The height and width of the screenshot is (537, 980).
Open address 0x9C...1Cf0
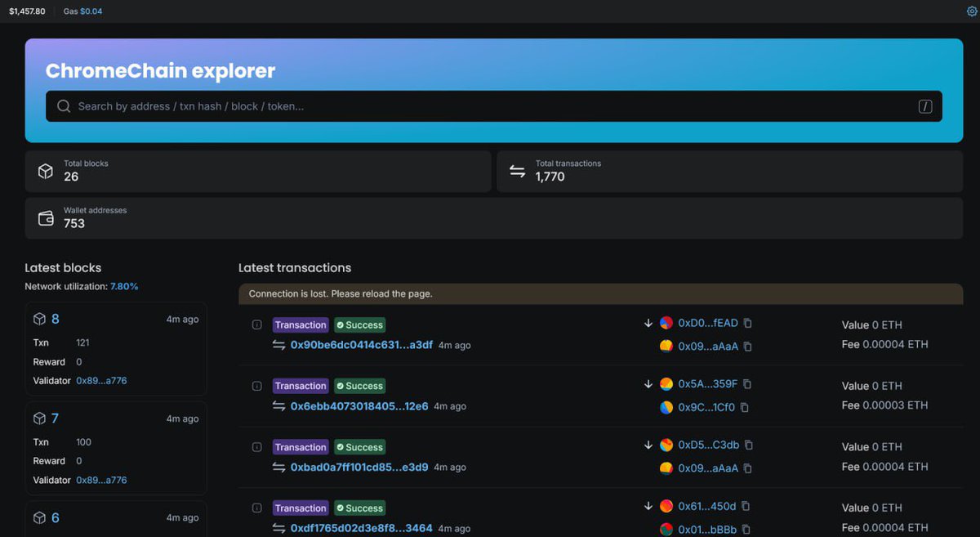[706, 407]
